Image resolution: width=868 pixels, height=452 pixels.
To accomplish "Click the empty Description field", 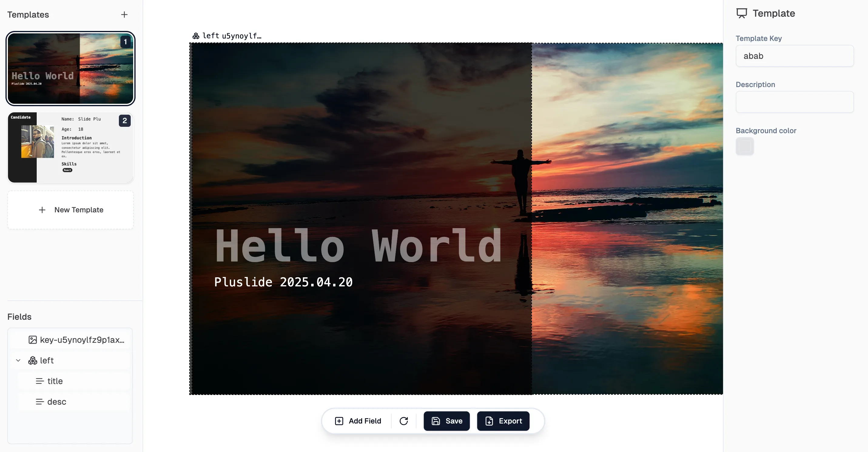I will [x=795, y=102].
